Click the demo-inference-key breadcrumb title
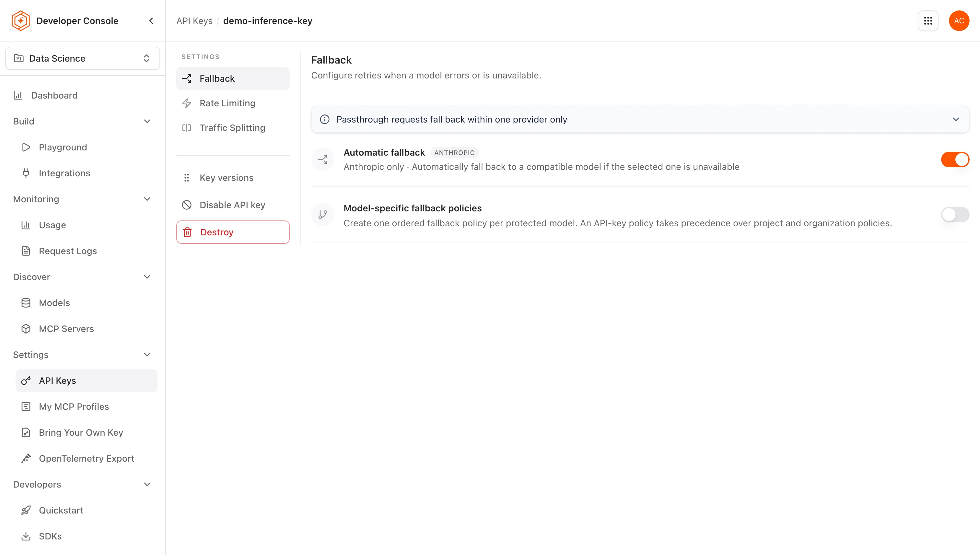Viewport: 980px width, 555px height. (267, 20)
